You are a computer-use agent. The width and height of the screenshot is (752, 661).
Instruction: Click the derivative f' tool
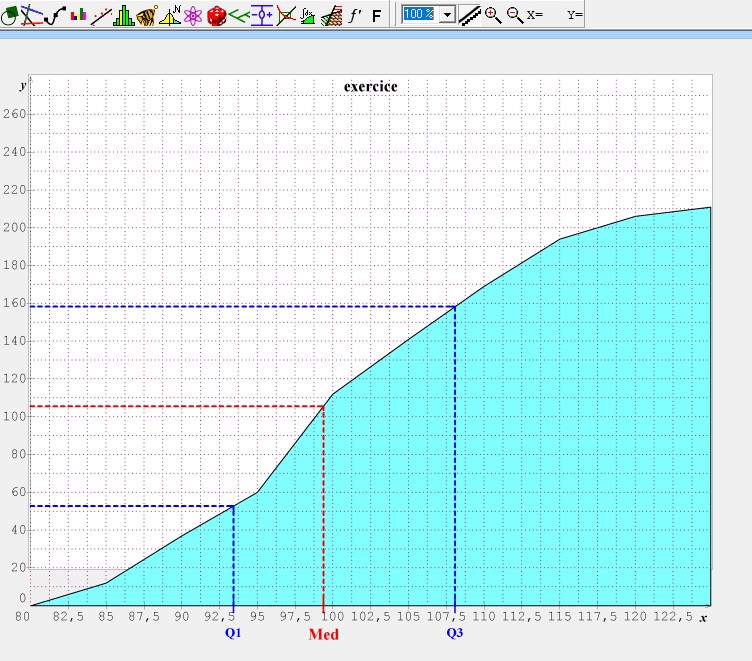point(355,15)
